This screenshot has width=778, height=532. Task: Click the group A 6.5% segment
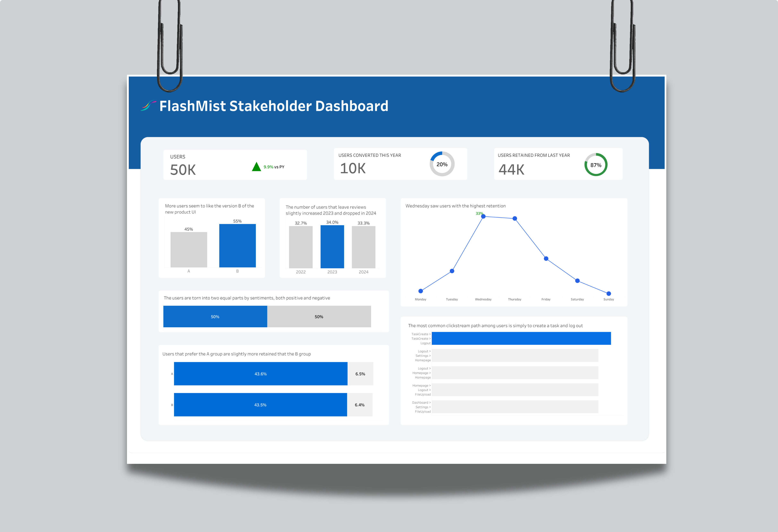click(360, 374)
